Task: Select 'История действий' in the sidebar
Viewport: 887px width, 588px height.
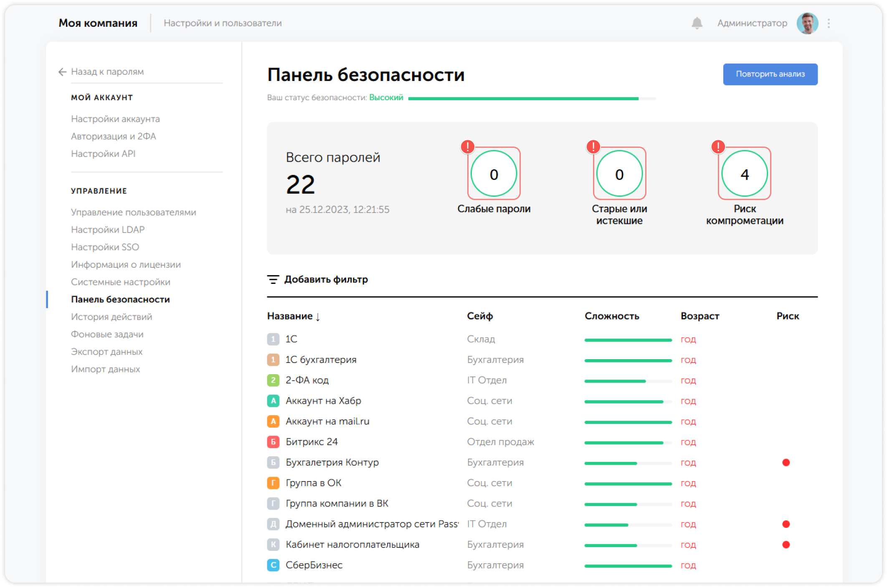Action: [x=111, y=317]
